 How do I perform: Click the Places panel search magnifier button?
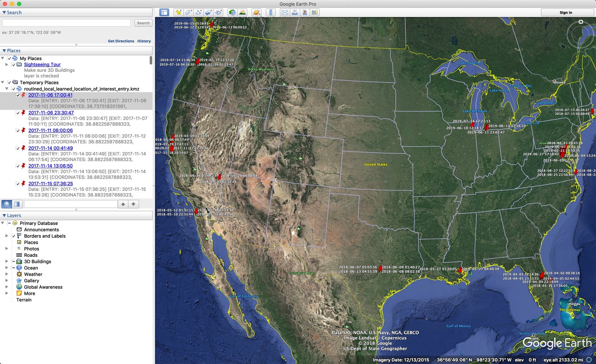(x=7, y=204)
